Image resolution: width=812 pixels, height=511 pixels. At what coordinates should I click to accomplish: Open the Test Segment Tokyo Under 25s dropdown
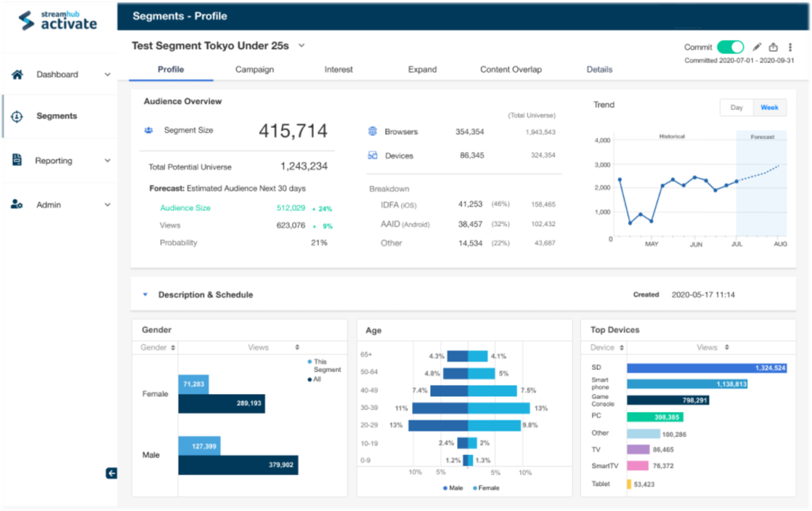point(301,46)
